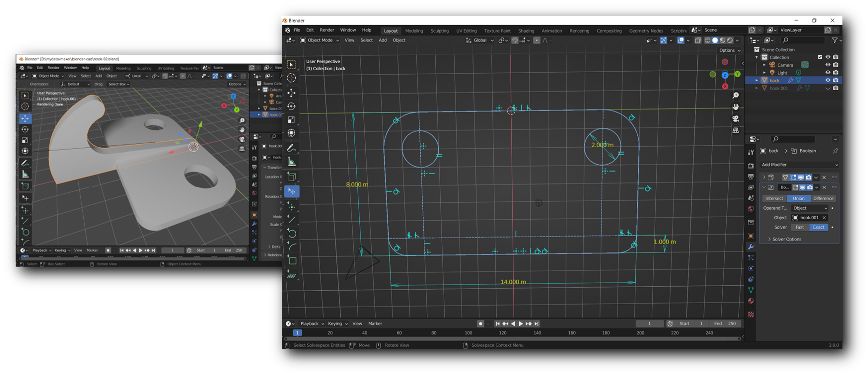Viewport: 868px width, 375px height.
Task: Set boolean operation to Intersect
Action: [x=774, y=198]
